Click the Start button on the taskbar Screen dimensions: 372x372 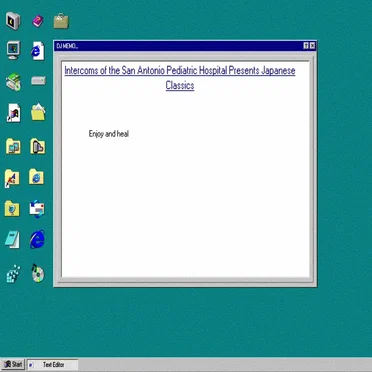pos(13,365)
